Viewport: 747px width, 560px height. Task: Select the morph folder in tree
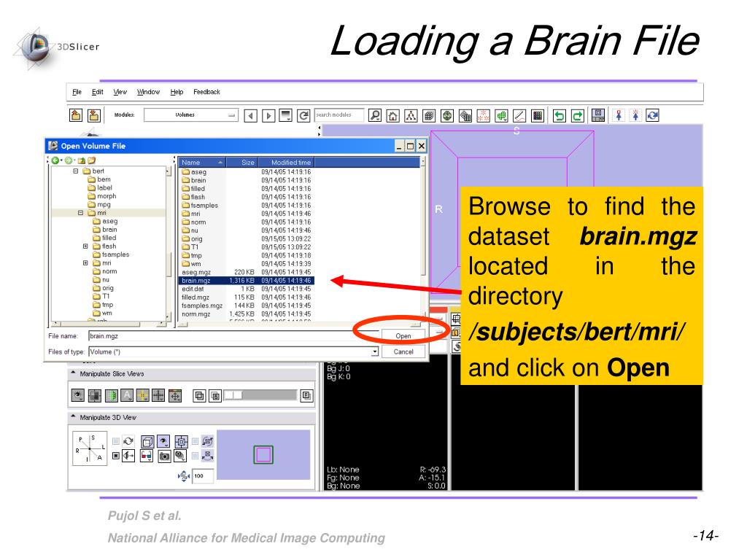102,196
